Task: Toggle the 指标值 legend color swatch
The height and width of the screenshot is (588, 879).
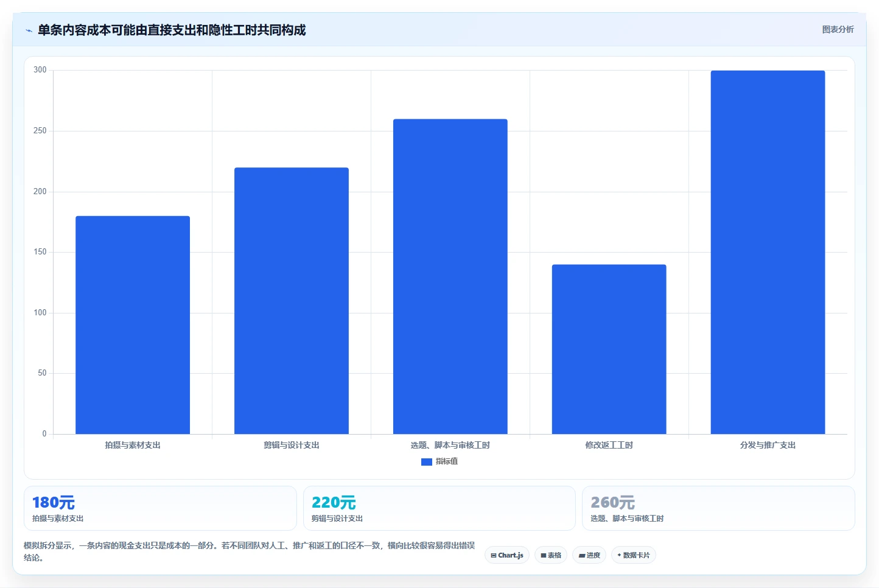Action: point(426,462)
